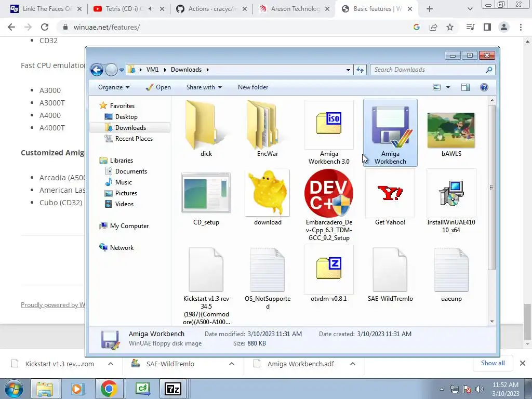The image size is (532, 399).
Task: Select the Amiga Workbench 3.0 iso file
Action: 329,132
